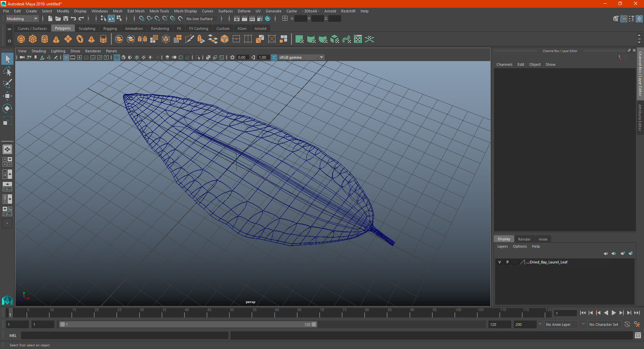Viewport: 644px width, 349px height.
Task: Toggle the film gate viewport button
Action: pos(73,57)
